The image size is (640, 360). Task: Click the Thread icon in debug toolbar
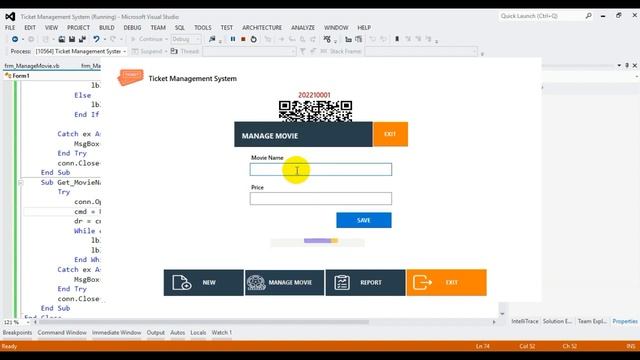pyautogui.click(x=174, y=51)
